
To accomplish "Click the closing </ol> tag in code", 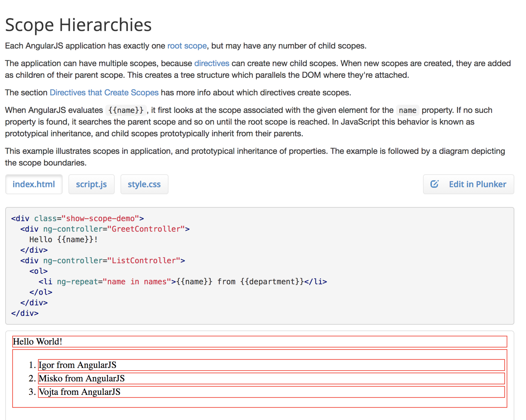I will (x=41, y=292).
